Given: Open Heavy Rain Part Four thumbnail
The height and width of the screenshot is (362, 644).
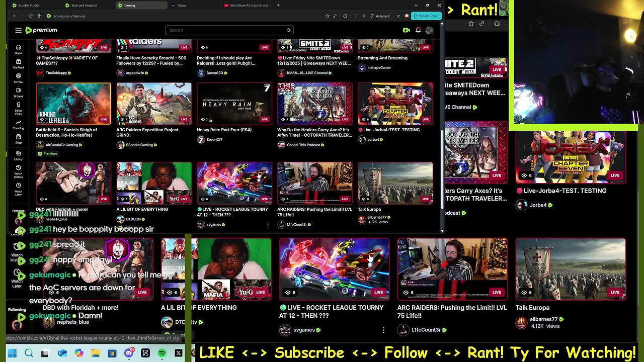Looking at the screenshot, I should tap(234, 104).
